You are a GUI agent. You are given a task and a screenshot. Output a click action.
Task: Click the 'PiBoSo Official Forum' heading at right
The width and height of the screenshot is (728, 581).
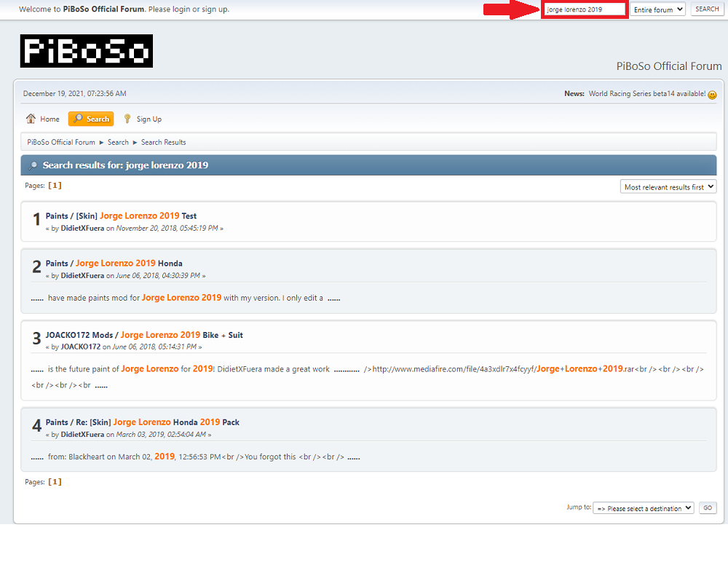click(x=668, y=66)
